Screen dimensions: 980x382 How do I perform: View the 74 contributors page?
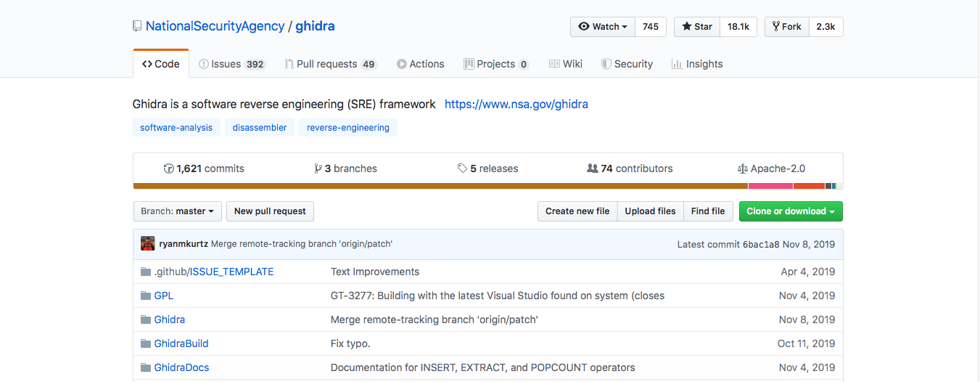tap(630, 168)
